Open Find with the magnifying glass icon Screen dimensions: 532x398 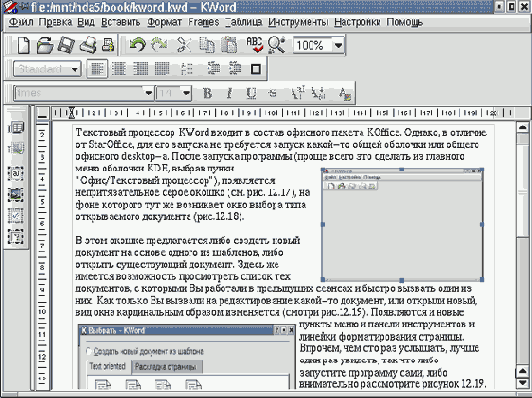point(277,45)
